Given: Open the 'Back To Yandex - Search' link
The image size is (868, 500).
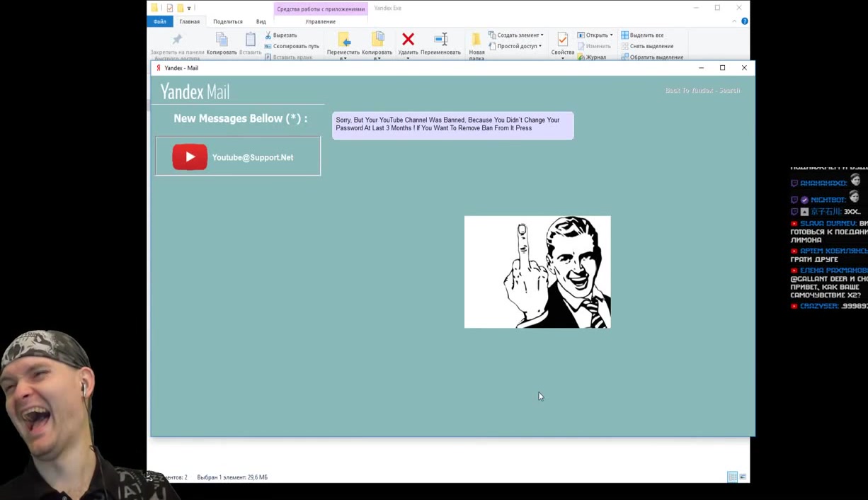Looking at the screenshot, I should [x=702, y=91].
